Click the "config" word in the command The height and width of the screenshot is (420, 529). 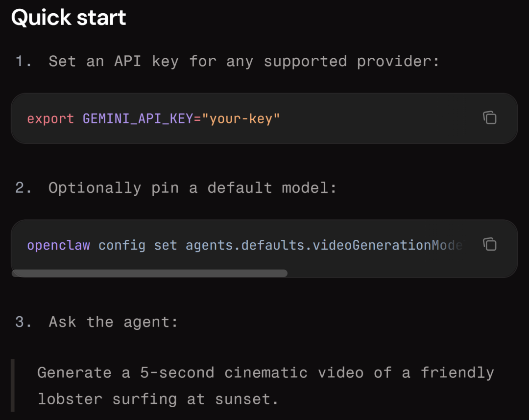tap(121, 245)
